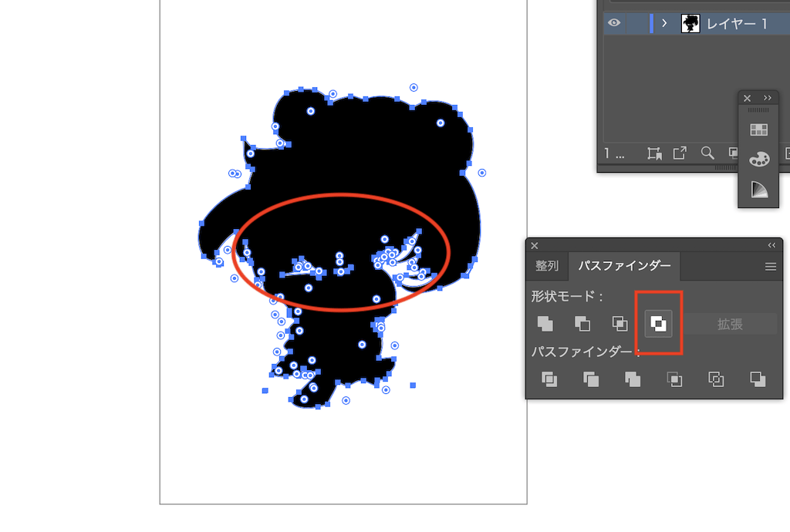Select the レイヤー 1 layer name
This screenshot has height=532, width=790.
coord(737,24)
